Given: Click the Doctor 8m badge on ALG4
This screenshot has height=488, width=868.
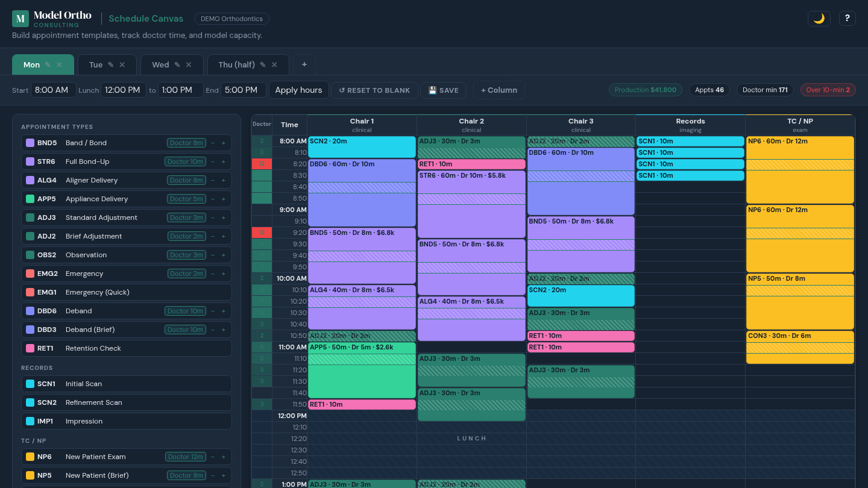Looking at the screenshot, I should tap(186, 180).
